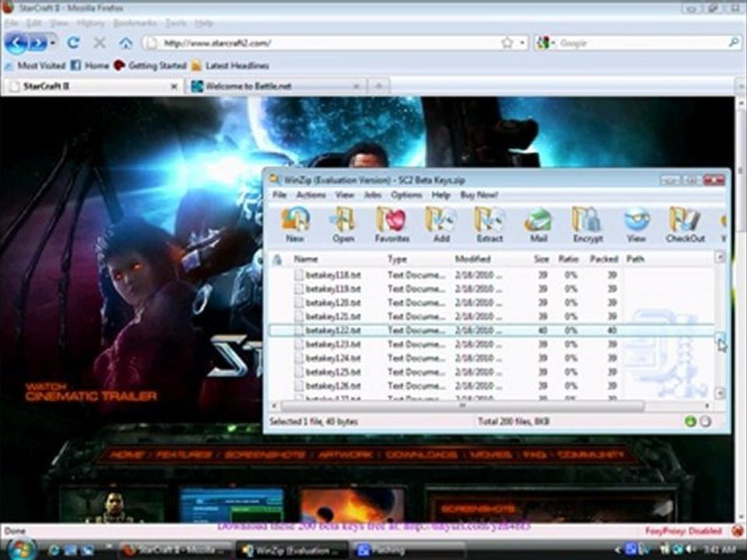747x560 pixels.
Task: Click the Firefox home icon
Action: pos(126,43)
